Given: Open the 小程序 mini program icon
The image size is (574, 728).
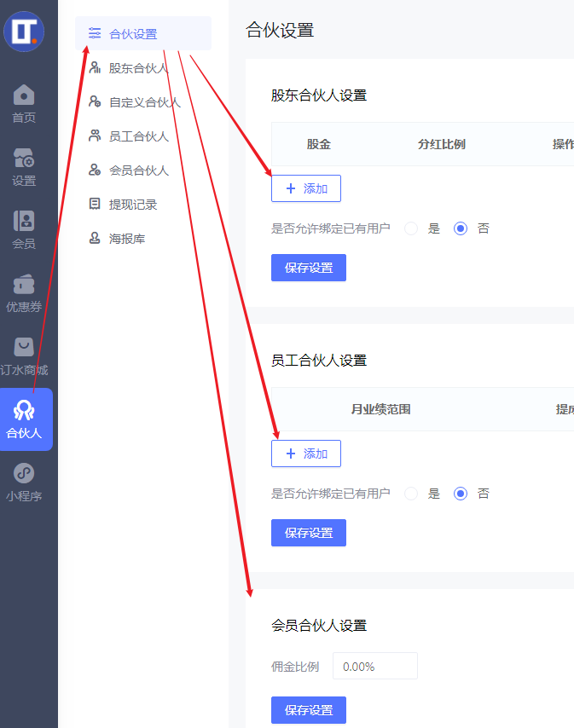Looking at the screenshot, I should 24,474.
